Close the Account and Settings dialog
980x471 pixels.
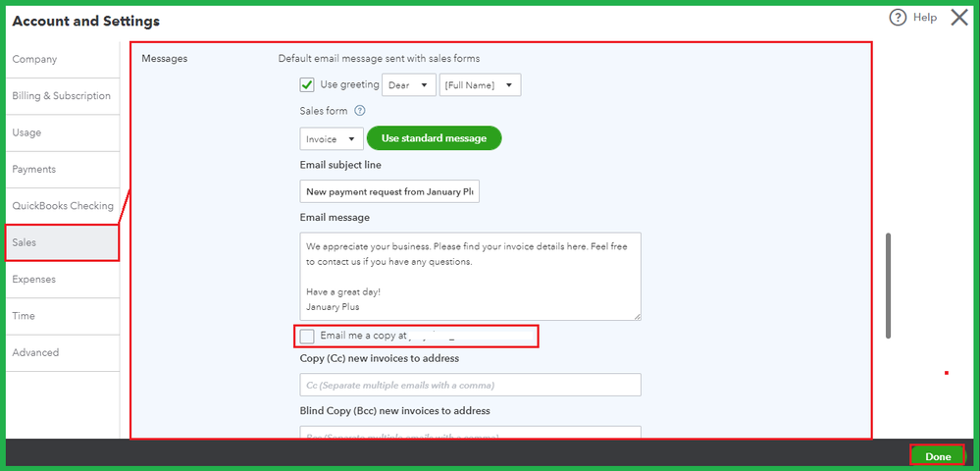click(959, 18)
